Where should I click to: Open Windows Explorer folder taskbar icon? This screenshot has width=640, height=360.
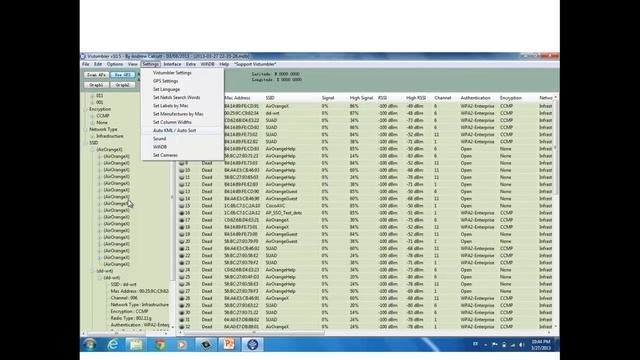click(136, 344)
